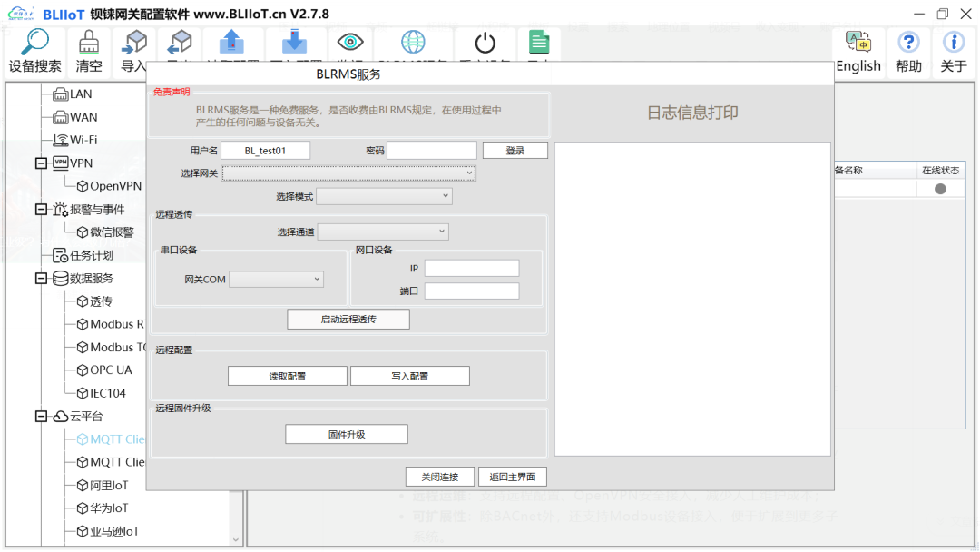980x552 pixels.
Task: Click the power restart device icon
Action: 484,43
